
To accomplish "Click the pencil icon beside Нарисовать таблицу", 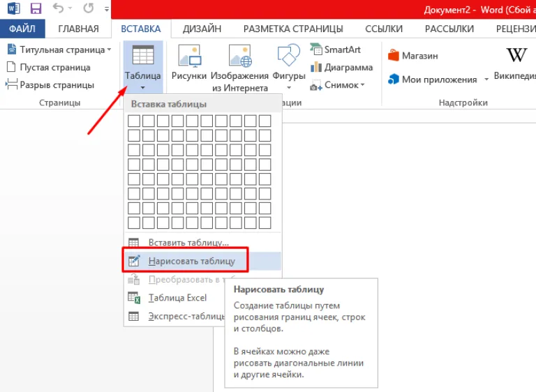I will [134, 261].
